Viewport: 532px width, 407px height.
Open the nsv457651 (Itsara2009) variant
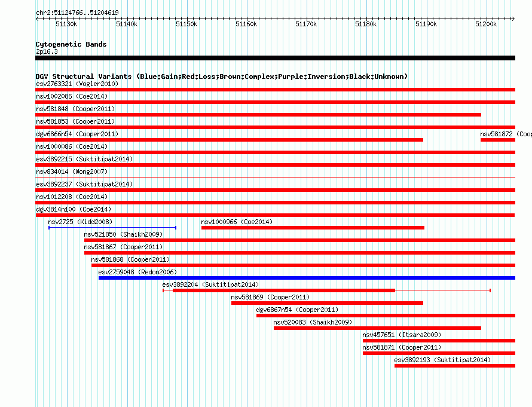click(x=439, y=341)
